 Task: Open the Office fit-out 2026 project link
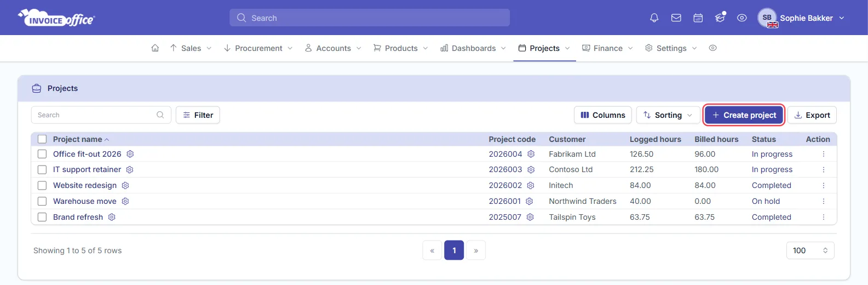pos(87,154)
